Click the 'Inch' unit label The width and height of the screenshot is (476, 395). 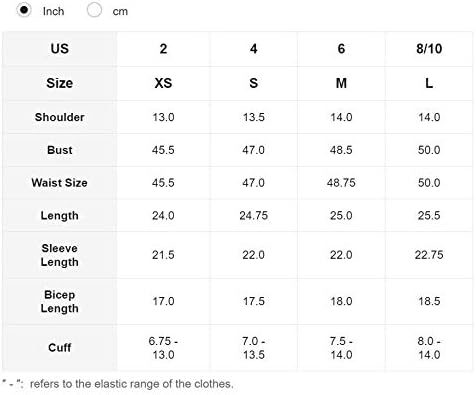pyautogui.click(x=53, y=11)
